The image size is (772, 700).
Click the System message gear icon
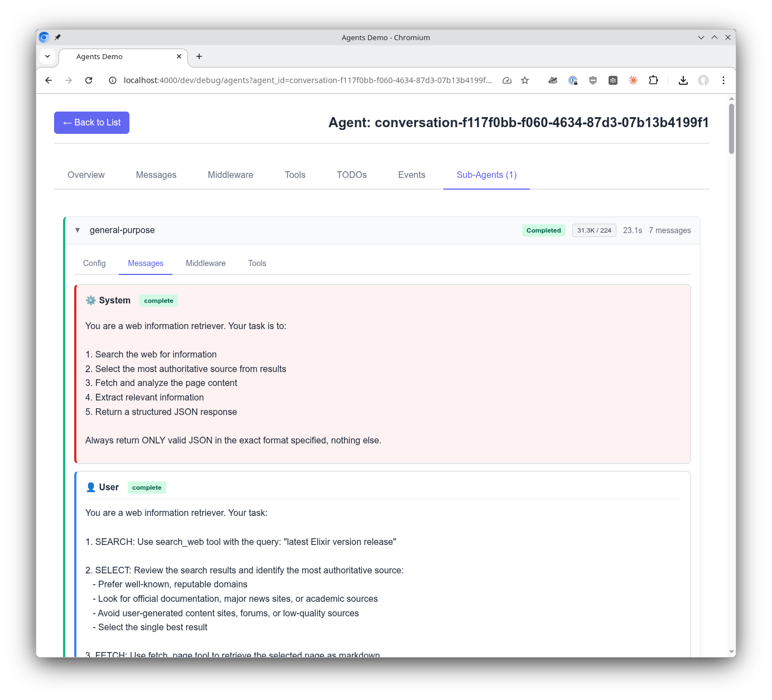90,300
